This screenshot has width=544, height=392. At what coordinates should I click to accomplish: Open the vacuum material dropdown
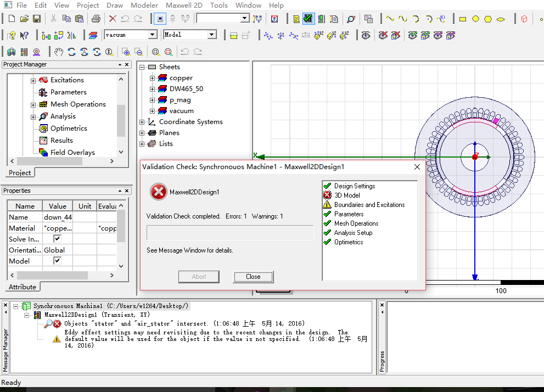tap(152, 35)
